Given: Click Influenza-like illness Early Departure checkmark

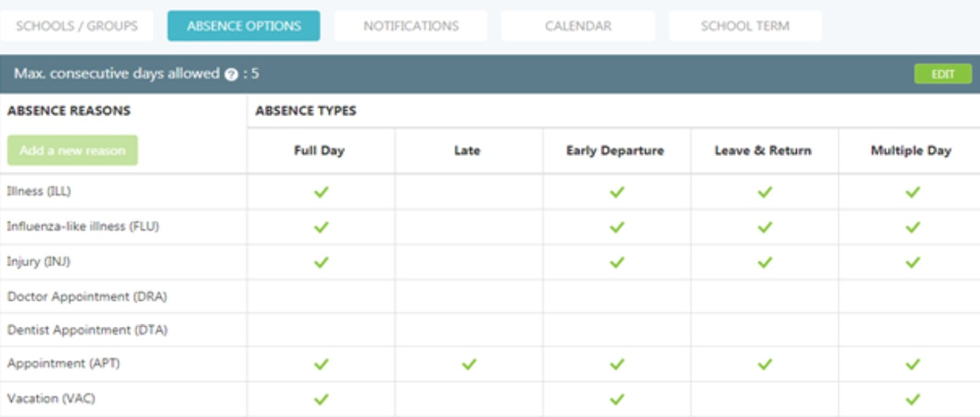Looking at the screenshot, I should point(617,227).
